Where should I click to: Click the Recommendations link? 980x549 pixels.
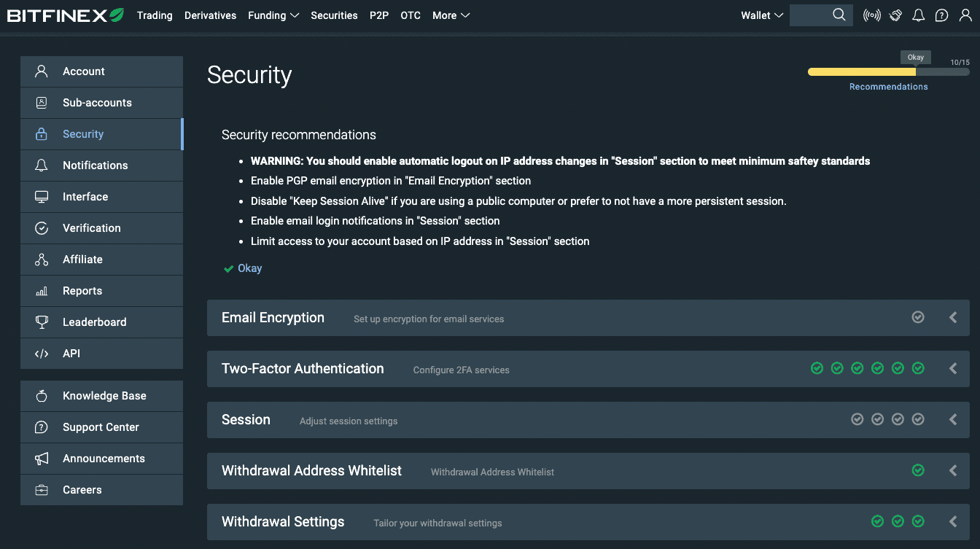888,87
